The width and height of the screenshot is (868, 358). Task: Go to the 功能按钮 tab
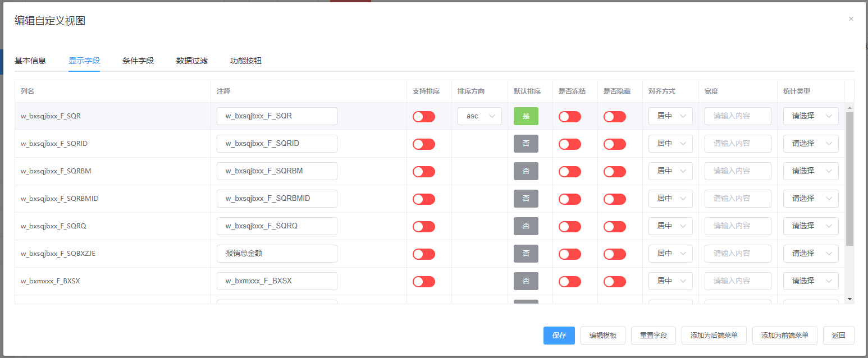click(x=246, y=61)
